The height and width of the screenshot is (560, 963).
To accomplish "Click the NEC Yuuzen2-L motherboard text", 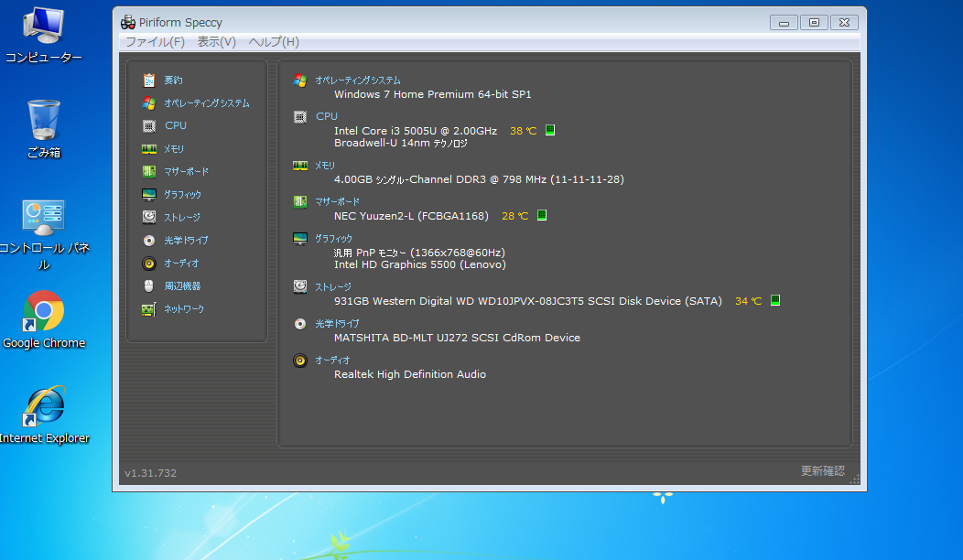I will tap(412, 216).
